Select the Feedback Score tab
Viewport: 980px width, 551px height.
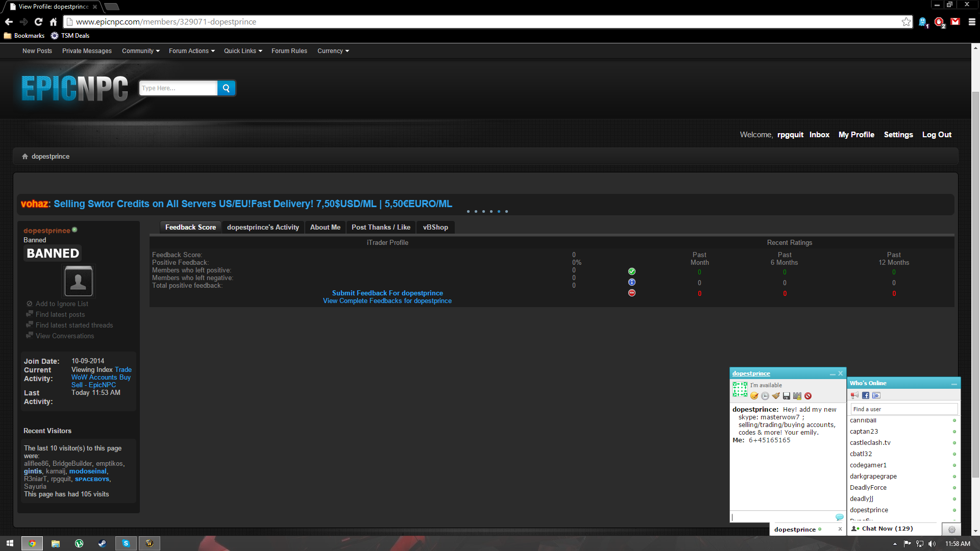click(x=190, y=228)
